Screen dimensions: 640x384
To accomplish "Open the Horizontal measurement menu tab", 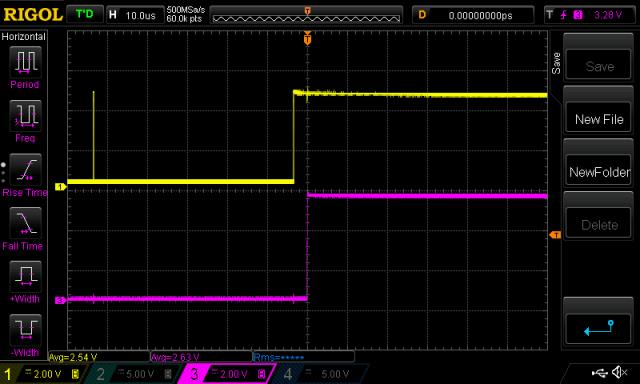I will point(24,37).
